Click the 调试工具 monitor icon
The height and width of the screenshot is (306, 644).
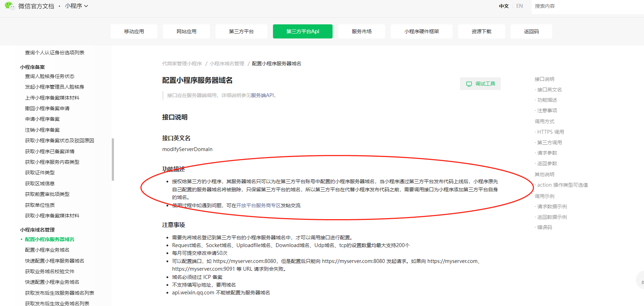coord(469,84)
